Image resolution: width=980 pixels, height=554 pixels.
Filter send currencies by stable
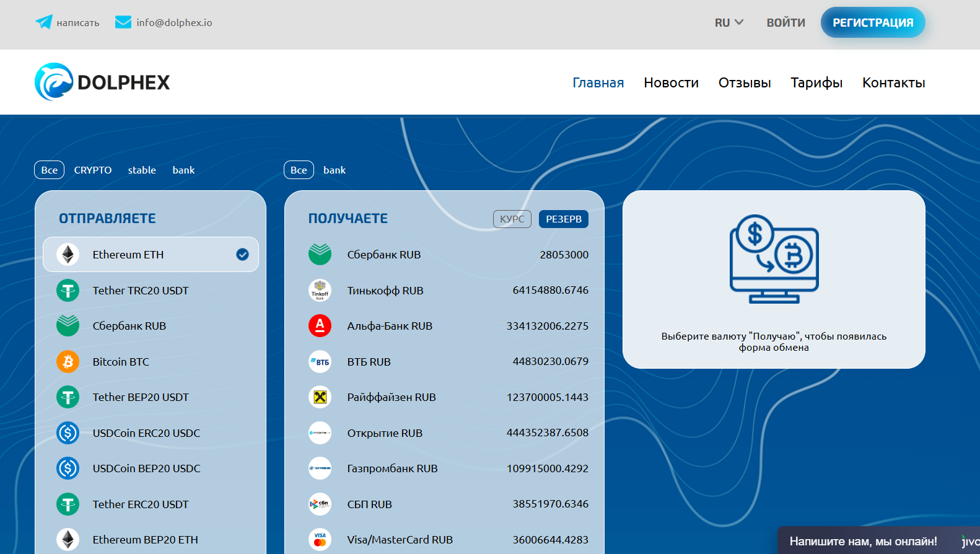[142, 170]
